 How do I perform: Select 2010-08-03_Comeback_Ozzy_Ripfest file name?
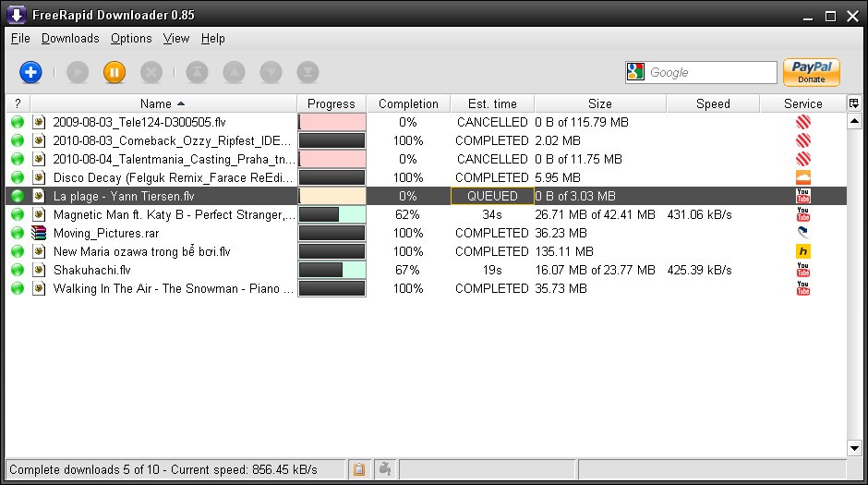[172, 140]
